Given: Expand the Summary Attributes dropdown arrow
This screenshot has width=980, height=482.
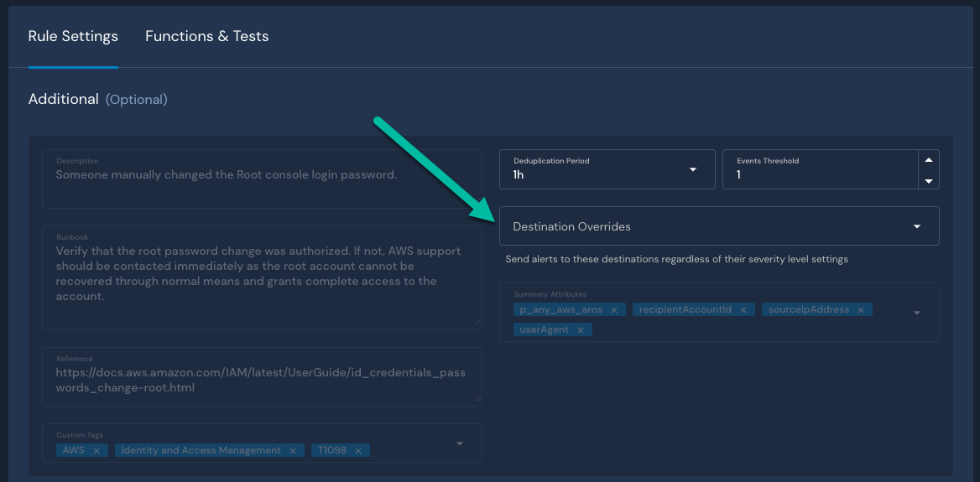Looking at the screenshot, I should [916, 313].
